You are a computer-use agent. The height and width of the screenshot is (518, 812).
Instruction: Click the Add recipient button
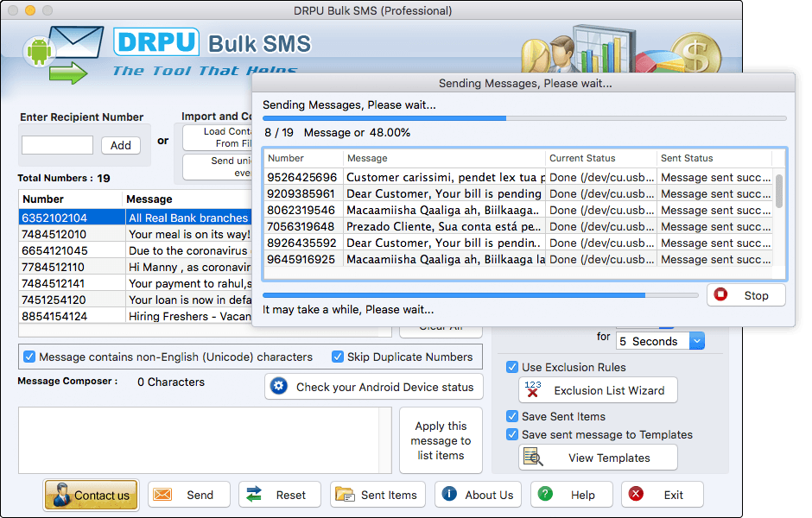pyautogui.click(x=121, y=145)
